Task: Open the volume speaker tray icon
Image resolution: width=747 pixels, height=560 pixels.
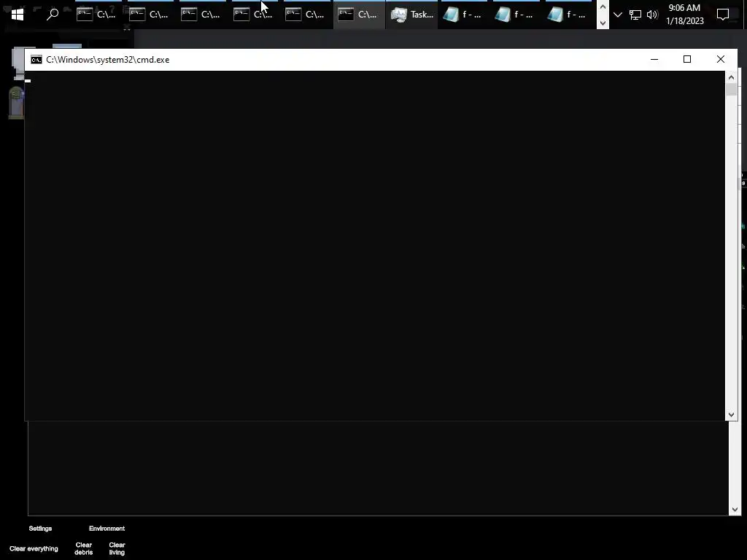Action: [x=652, y=15]
